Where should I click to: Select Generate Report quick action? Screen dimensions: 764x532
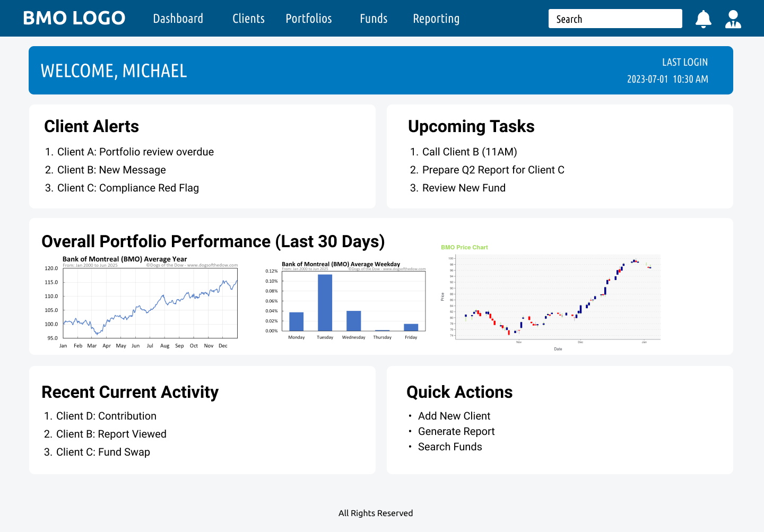(456, 431)
